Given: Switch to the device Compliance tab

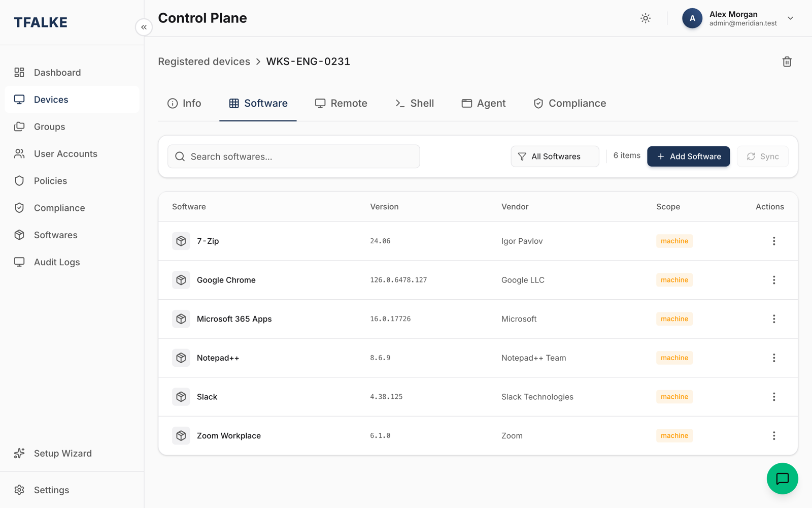Looking at the screenshot, I should point(570,104).
